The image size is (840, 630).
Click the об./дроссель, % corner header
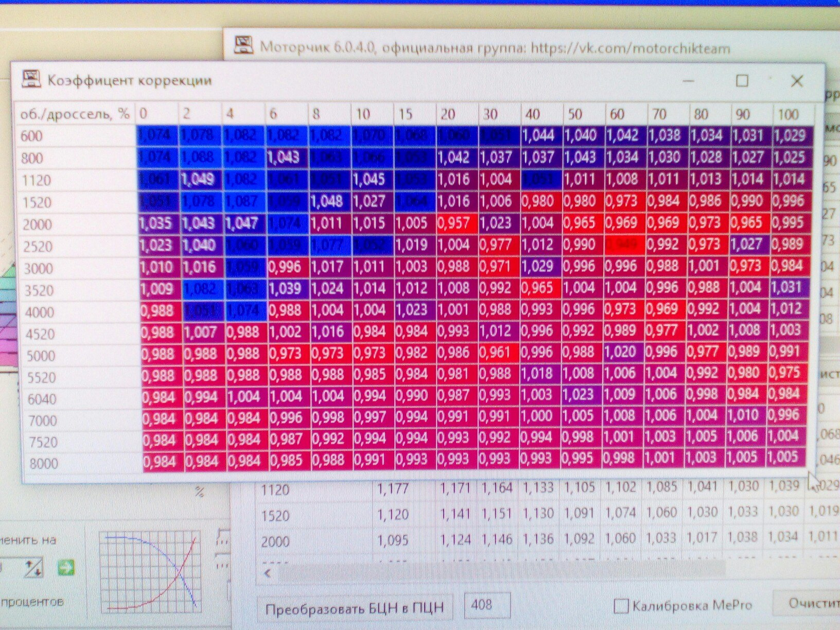(x=75, y=114)
